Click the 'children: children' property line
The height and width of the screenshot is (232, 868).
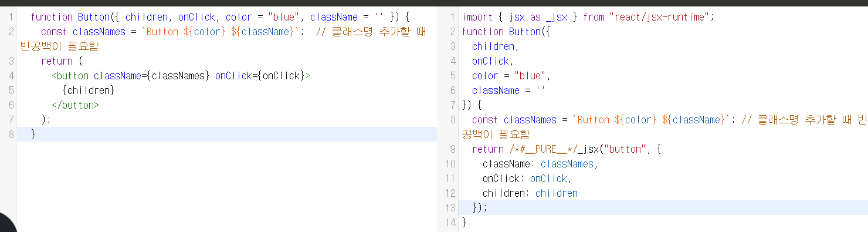click(530, 193)
